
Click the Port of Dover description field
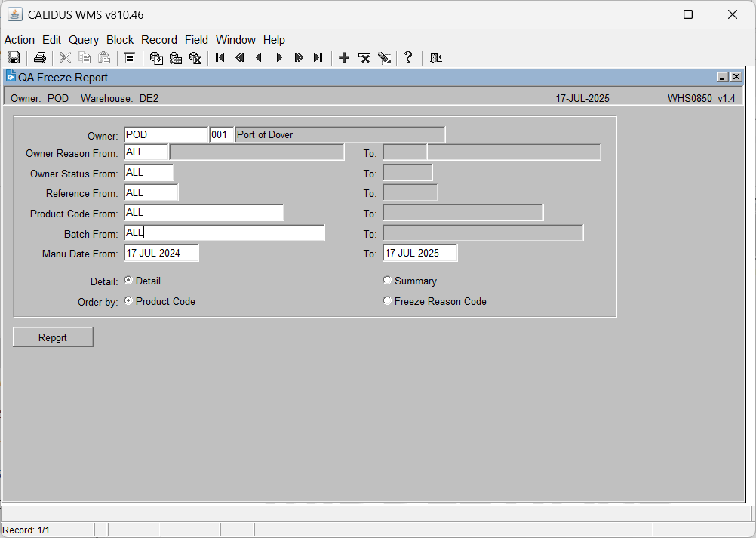click(x=340, y=134)
